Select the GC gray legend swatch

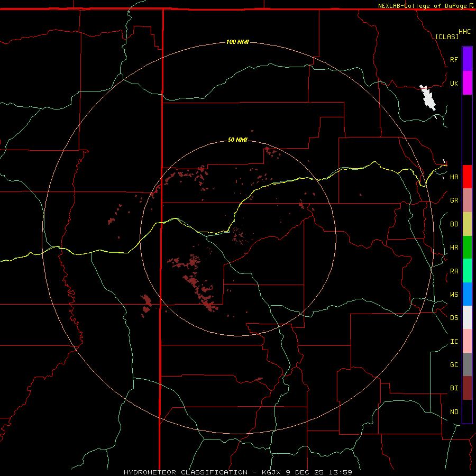point(467,364)
